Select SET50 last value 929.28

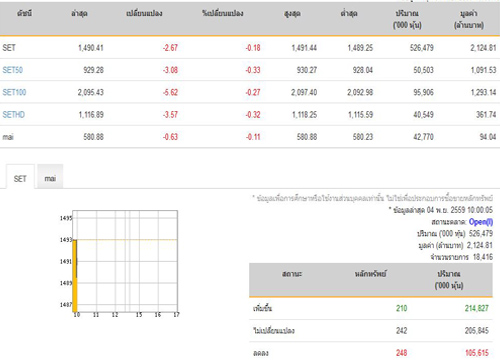[x=94, y=70]
